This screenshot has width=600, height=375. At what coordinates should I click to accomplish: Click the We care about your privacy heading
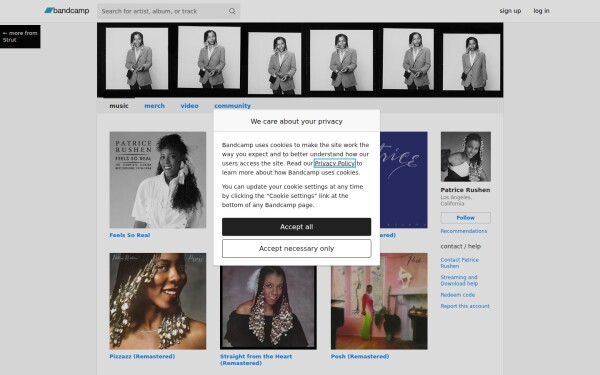tap(297, 121)
